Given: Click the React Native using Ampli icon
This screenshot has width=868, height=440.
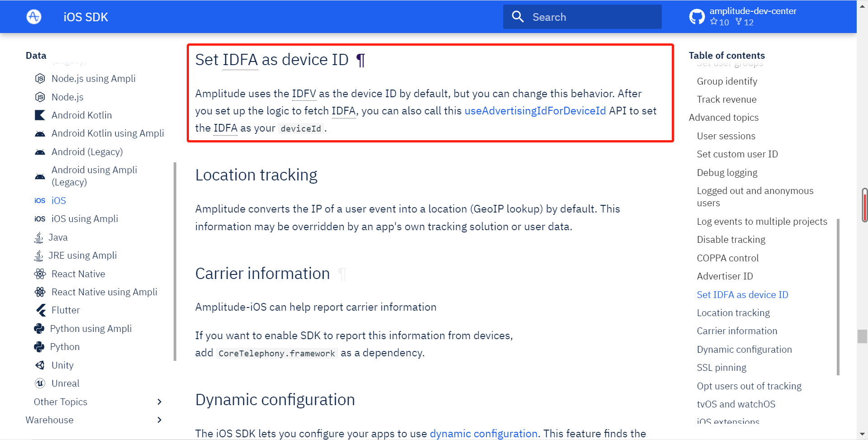Looking at the screenshot, I should pyautogui.click(x=40, y=292).
